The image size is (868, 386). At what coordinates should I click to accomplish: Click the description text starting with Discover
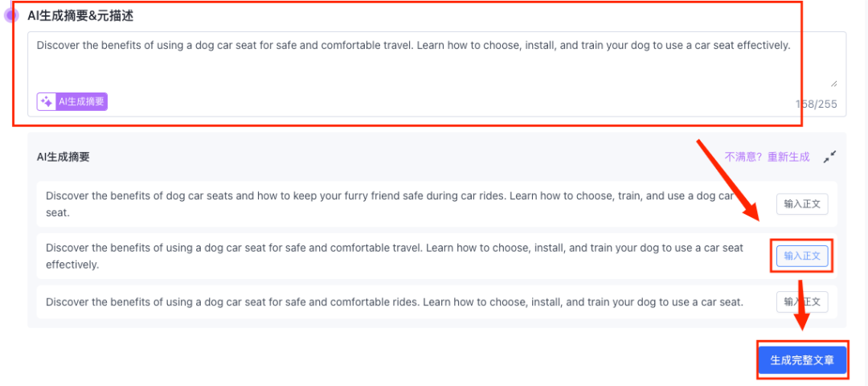coord(413,45)
